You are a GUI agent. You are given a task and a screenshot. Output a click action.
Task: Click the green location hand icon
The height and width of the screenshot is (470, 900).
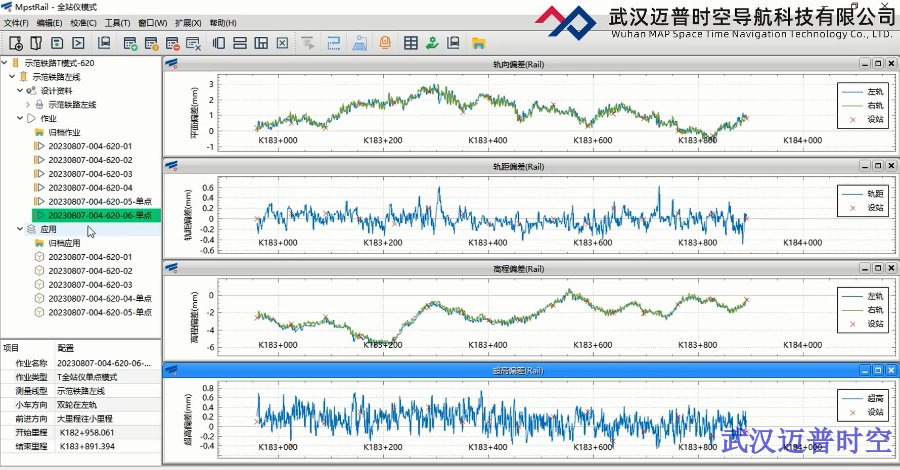432,43
